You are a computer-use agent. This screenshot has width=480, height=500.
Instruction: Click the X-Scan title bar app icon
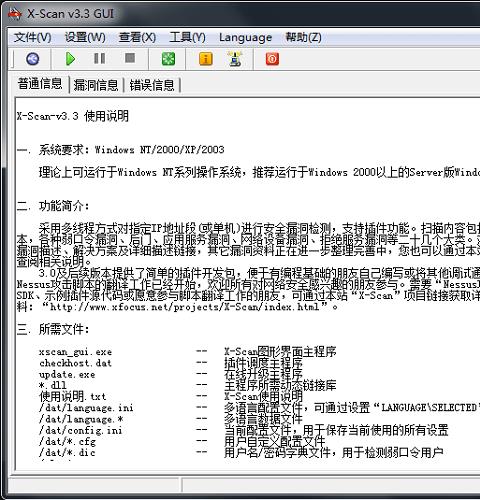(x=15, y=14)
